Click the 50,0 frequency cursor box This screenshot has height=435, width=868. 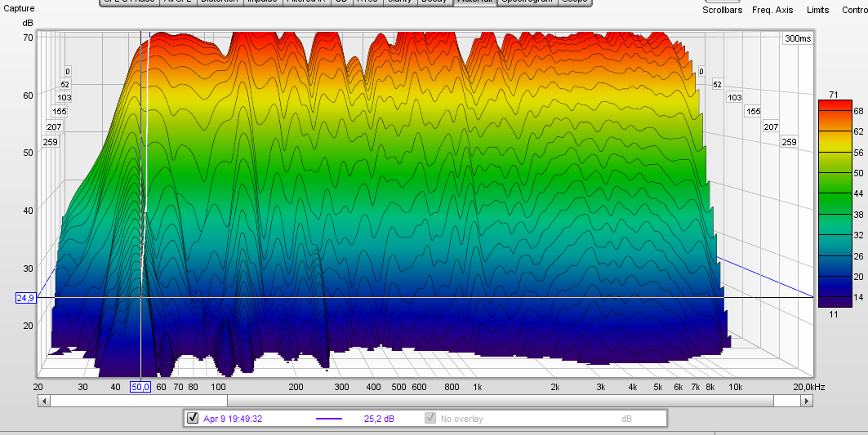click(141, 387)
